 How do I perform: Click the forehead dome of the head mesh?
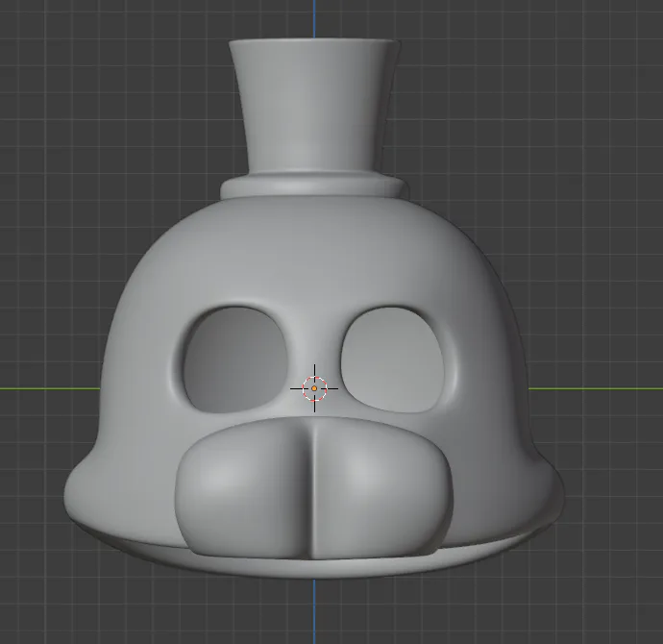(x=313, y=254)
